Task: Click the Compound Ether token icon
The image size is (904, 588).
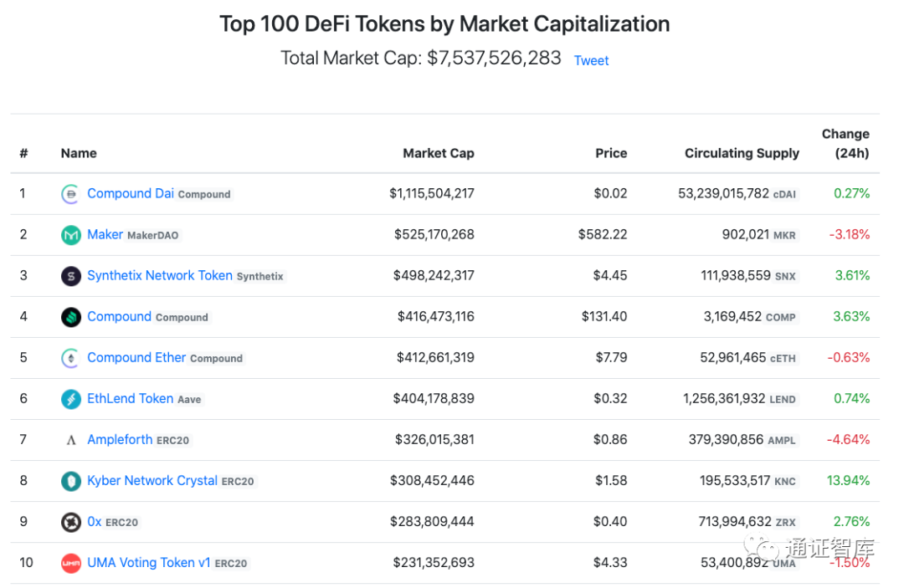Action: tap(71, 358)
